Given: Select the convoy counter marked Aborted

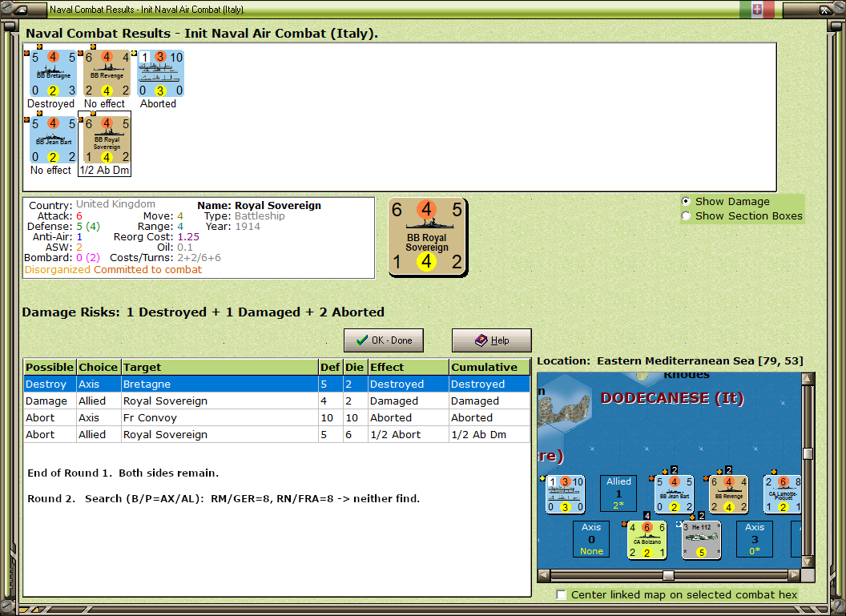Looking at the screenshot, I should tap(161, 74).
